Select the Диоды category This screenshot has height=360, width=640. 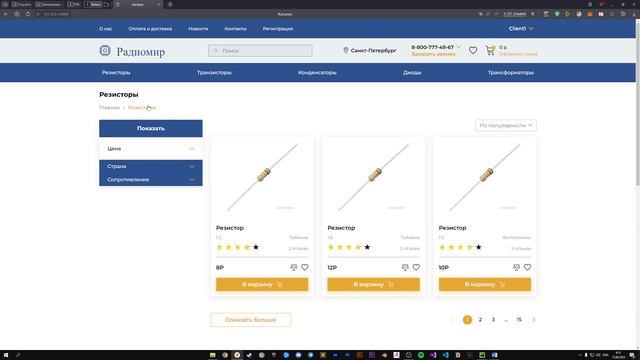pos(412,72)
